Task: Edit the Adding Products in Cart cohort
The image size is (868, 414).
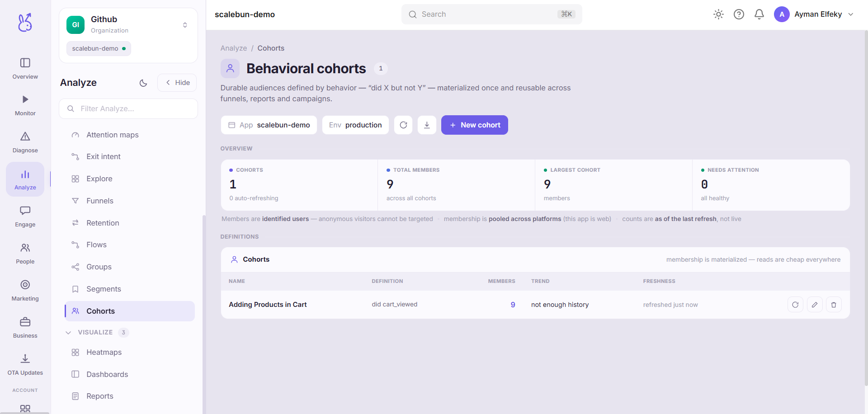Action: coord(815,305)
